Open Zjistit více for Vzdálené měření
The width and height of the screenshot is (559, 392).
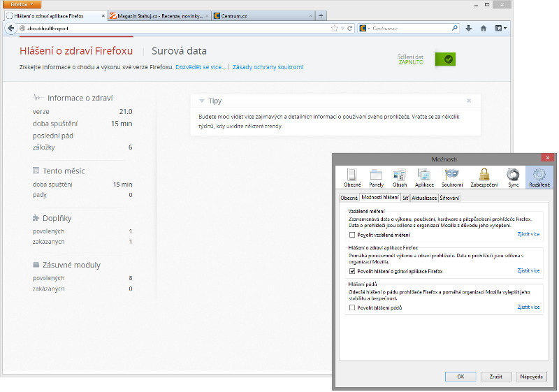tap(528, 234)
